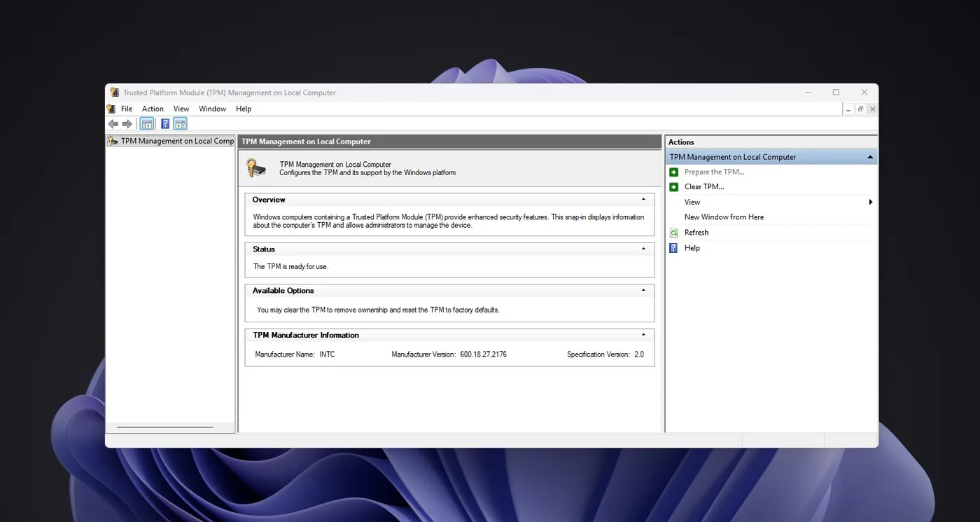Image resolution: width=980 pixels, height=522 pixels.
Task: Minimize the inner console child window
Action: tap(848, 109)
